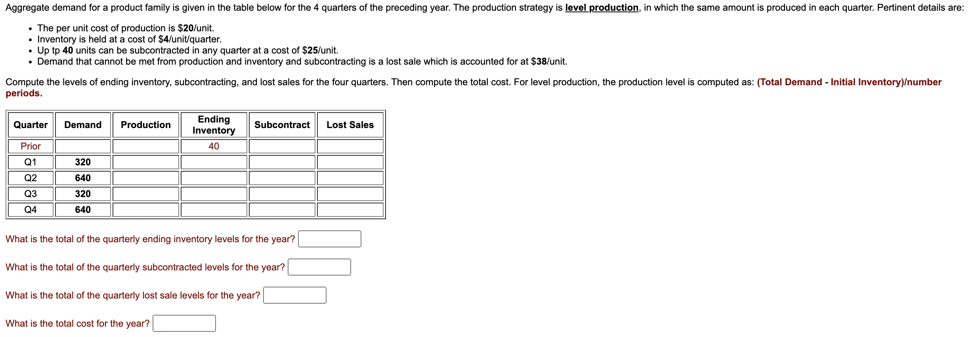The image size is (980, 337).
Task: Click the Production input field for Q4
Action: 146,209
